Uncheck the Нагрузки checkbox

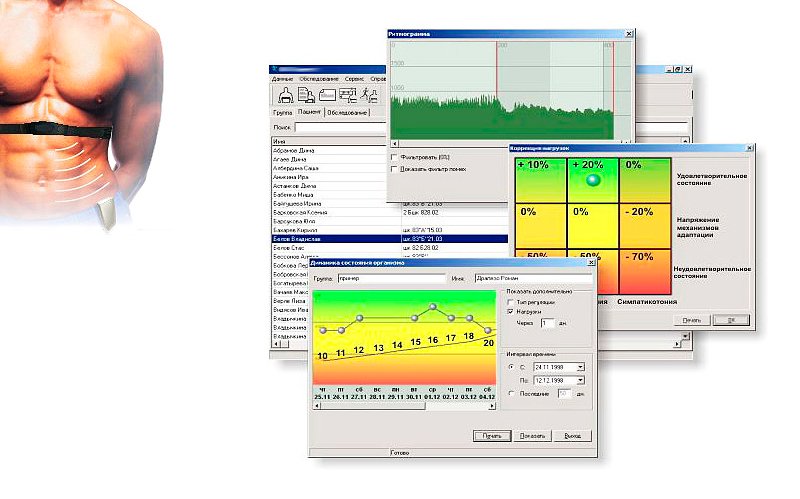510,311
